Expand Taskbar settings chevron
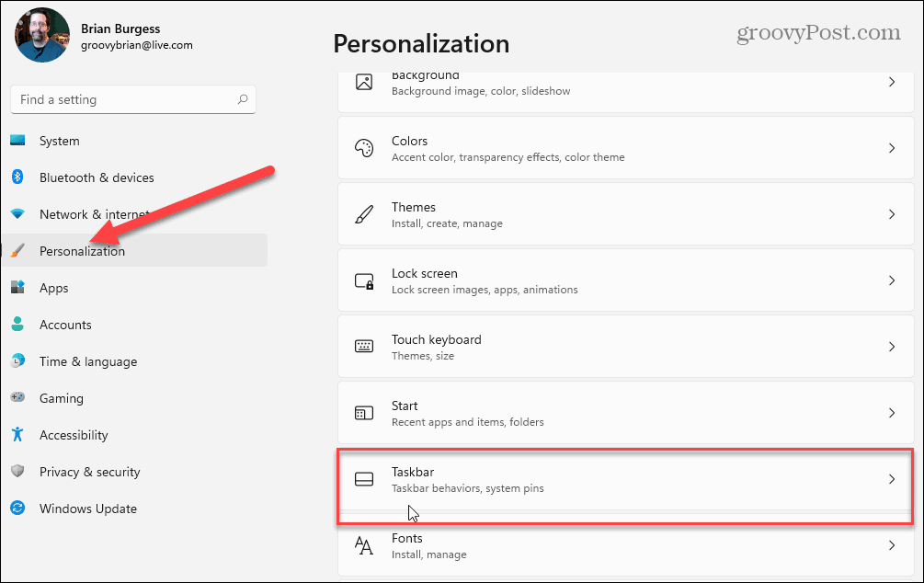This screenshot has height=583, width=924. click(892, 479)
